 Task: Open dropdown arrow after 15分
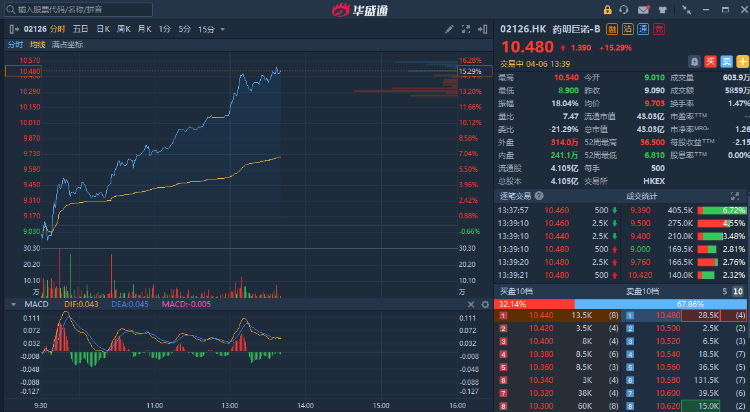(x=222, y=30)
